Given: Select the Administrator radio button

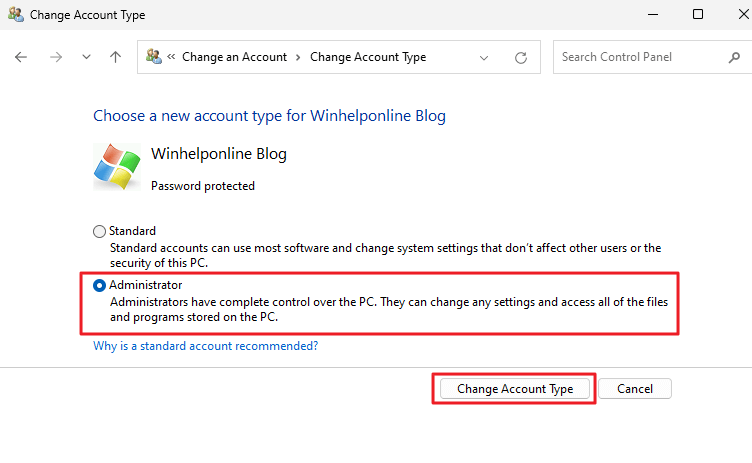Looking at the screenshot, I should pyautogui.click(x=99, y=285).
